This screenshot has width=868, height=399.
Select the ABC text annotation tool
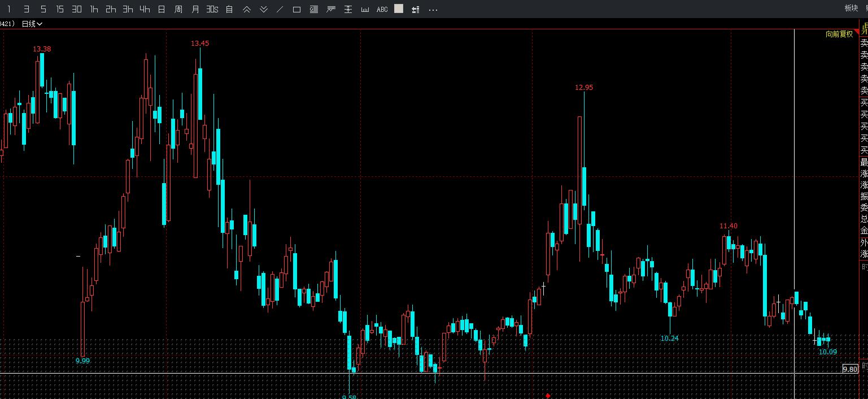(x=382, y=9)
